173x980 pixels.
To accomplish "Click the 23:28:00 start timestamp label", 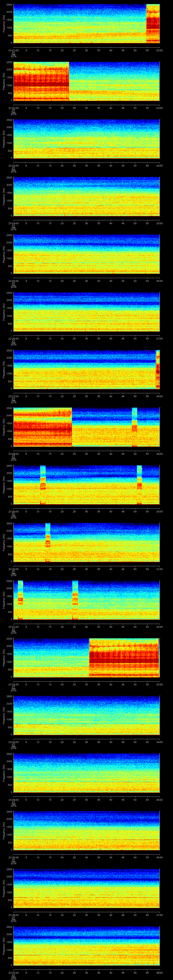I will [13, 454].
